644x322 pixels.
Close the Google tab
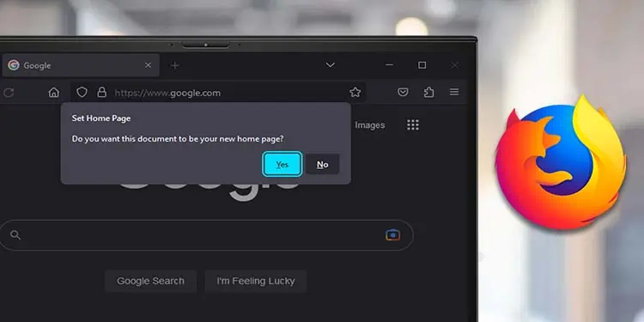point(149,65)
